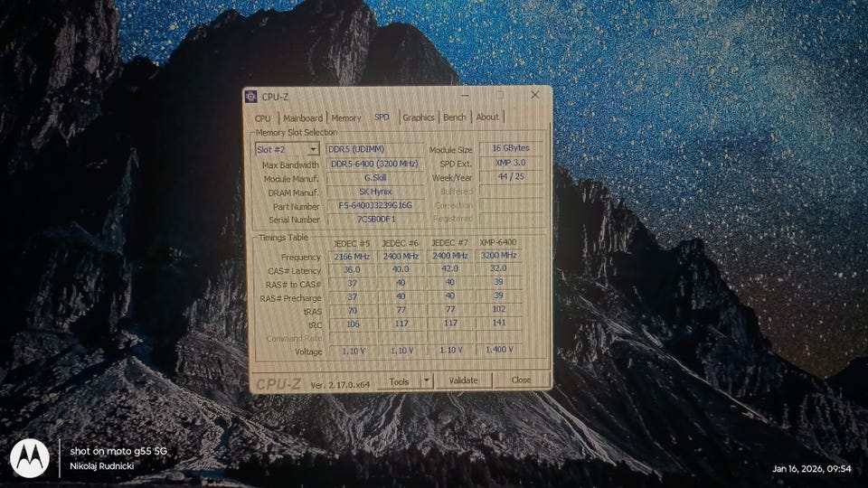This screenshot has width=868, height=488.
Task: Click the G.Skill module manufacturer value
Action: (374, 178)
